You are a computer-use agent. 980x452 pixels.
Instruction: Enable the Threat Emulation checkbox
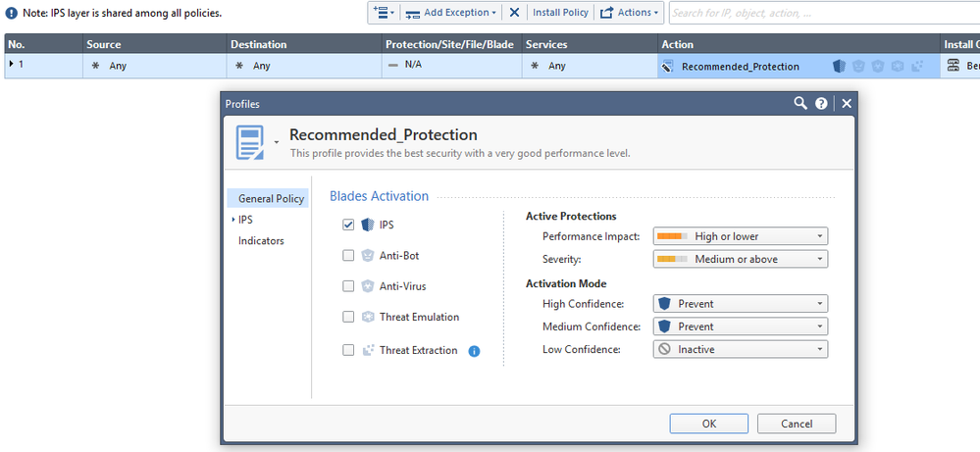348,317
